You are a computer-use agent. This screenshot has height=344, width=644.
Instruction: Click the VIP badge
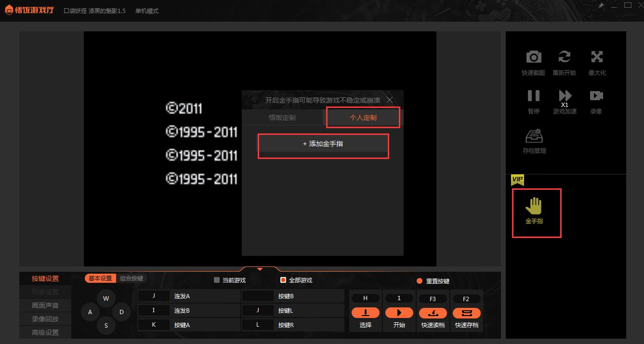click(x=517, y=179)
